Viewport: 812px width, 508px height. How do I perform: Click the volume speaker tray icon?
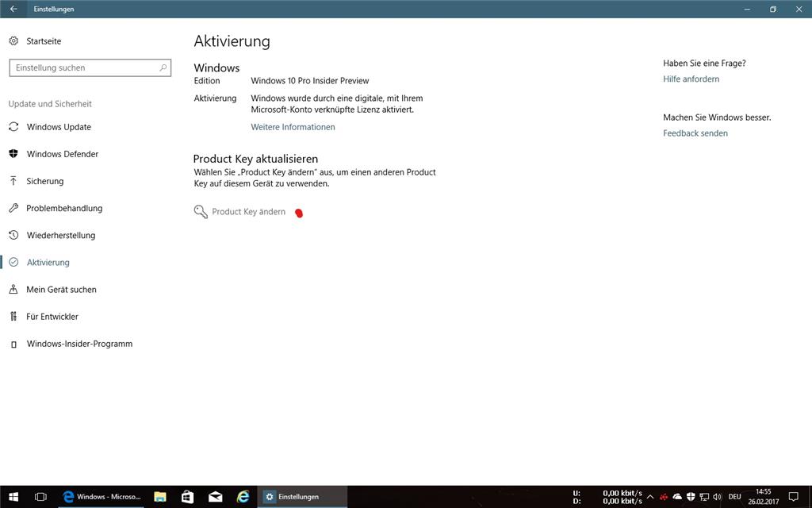[x=717, y=497]
